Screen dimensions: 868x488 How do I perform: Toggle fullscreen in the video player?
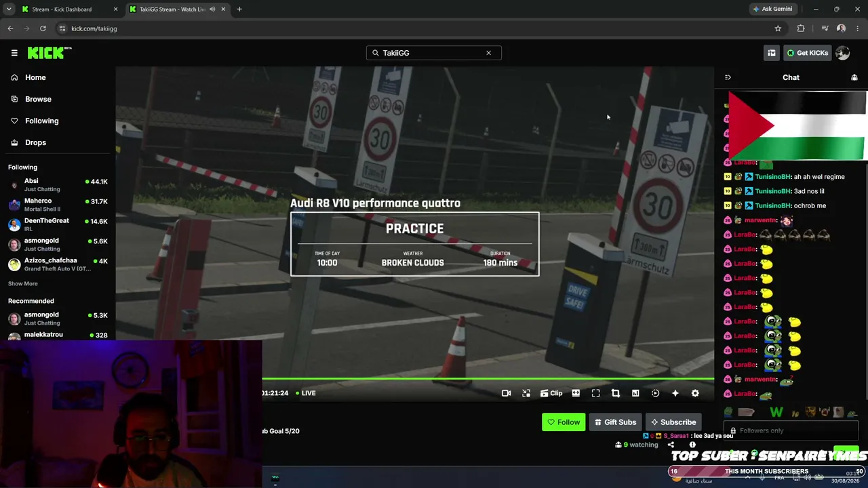pyautogui.click(x=596, y=393)
